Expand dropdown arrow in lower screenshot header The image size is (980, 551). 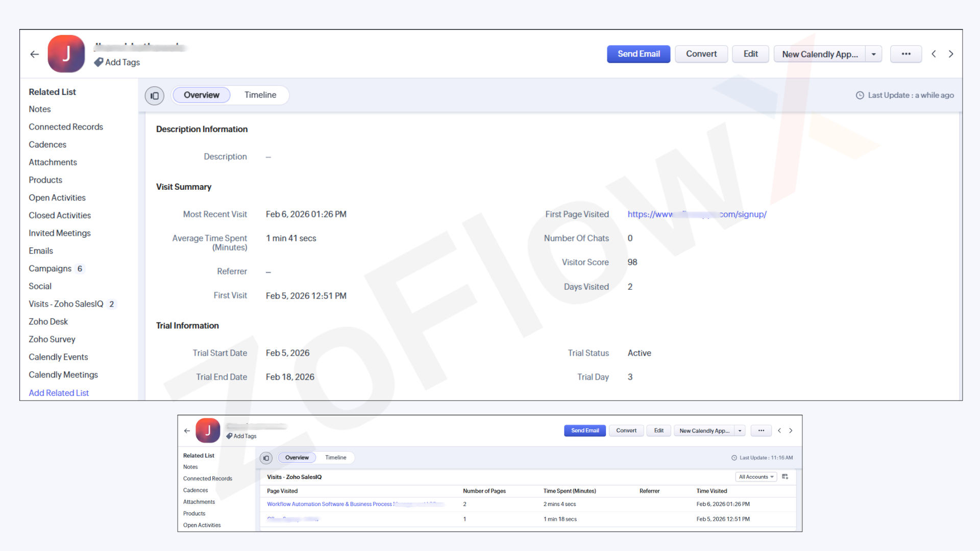coord(740,431)
